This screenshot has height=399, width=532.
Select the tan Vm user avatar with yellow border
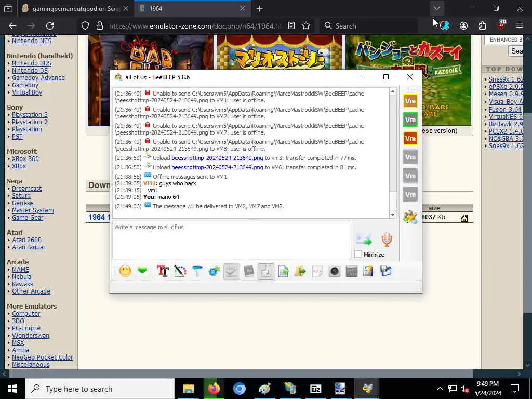pyautogui.click(x=410, y=101)
